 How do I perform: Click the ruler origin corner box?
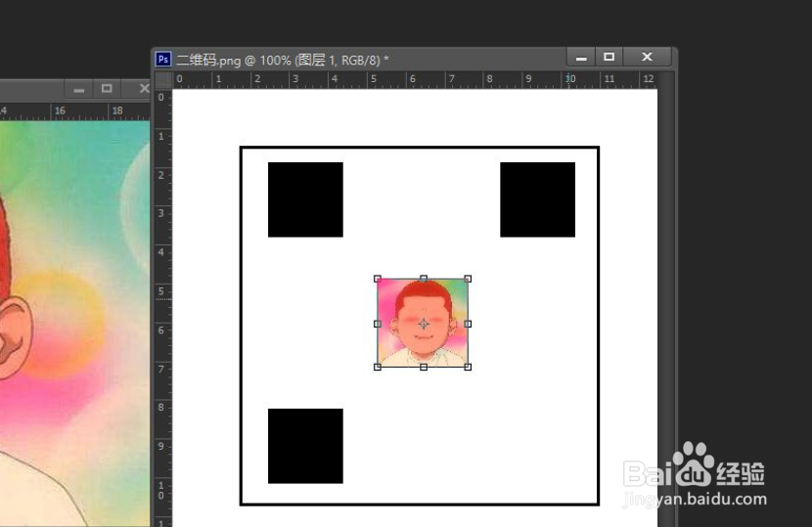click(163, 80)
